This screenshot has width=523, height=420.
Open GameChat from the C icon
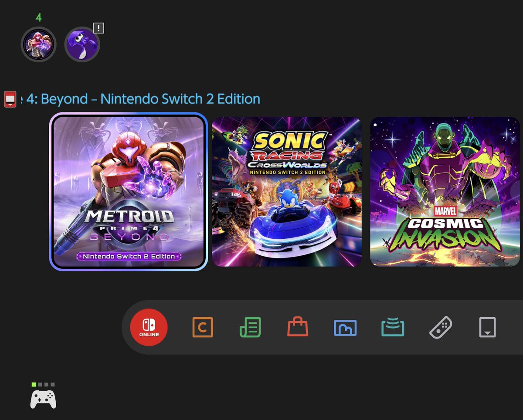[x=203, y=327]
